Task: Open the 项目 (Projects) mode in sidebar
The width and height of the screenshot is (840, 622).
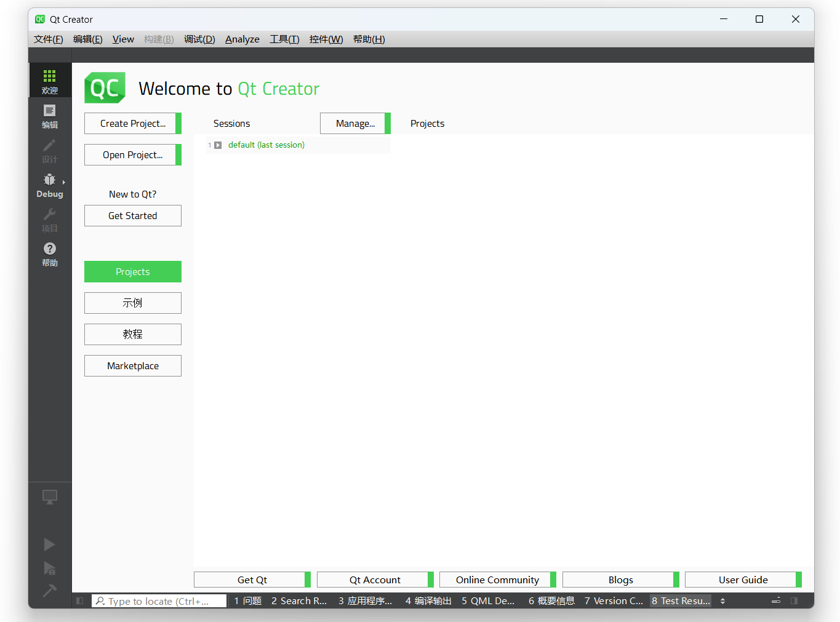Action: [50, 219]
